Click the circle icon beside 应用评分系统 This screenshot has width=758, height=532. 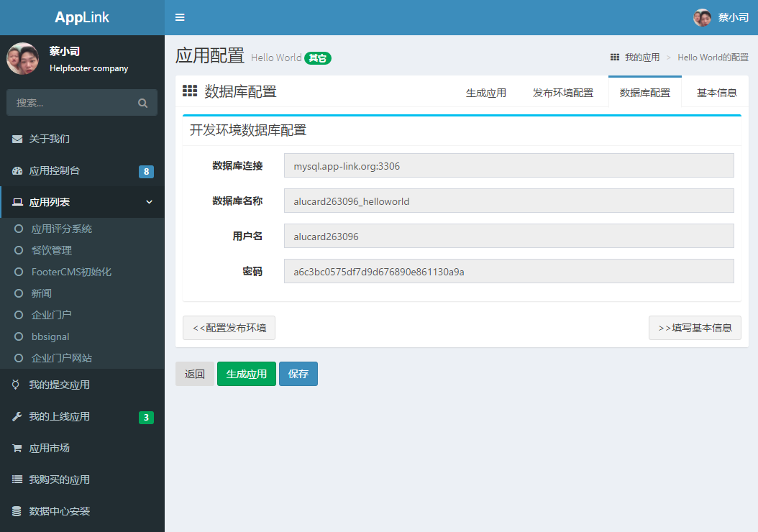point(19,229)
